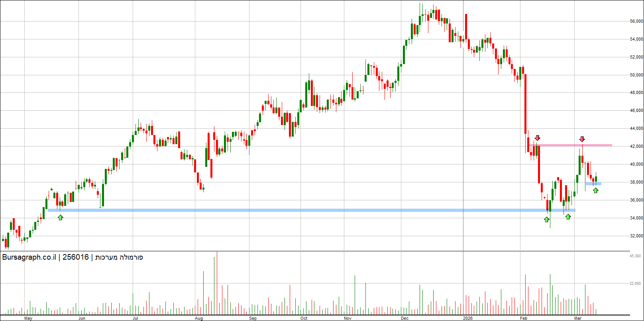This screenshot has width=644, height=321.
Task: Click the 54,000 price axis label
Action: coord(636,39)
